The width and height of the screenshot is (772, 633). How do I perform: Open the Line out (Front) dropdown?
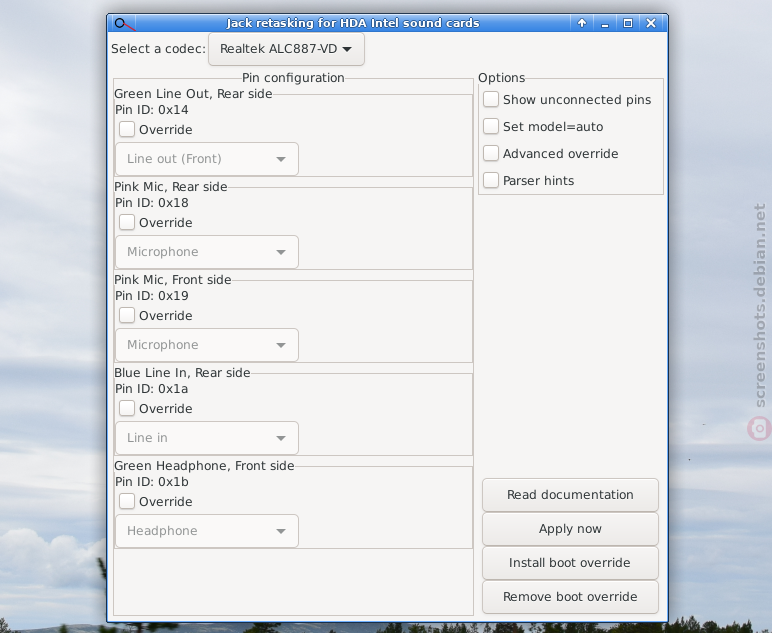click(x=207, y=159)
